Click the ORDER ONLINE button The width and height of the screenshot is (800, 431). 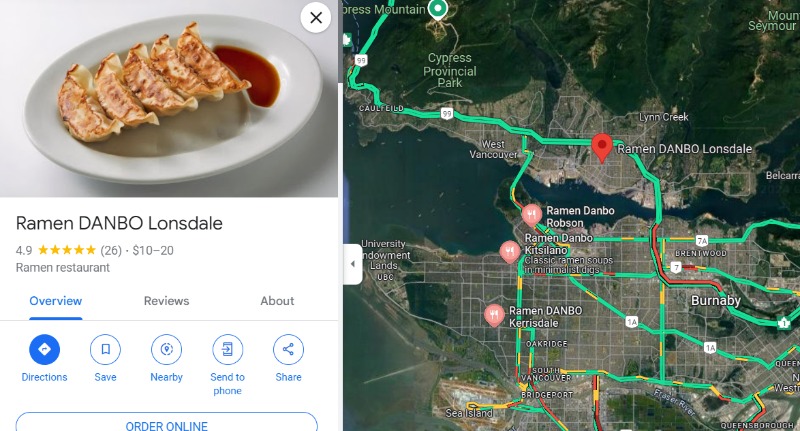click(x=166, y=423)
